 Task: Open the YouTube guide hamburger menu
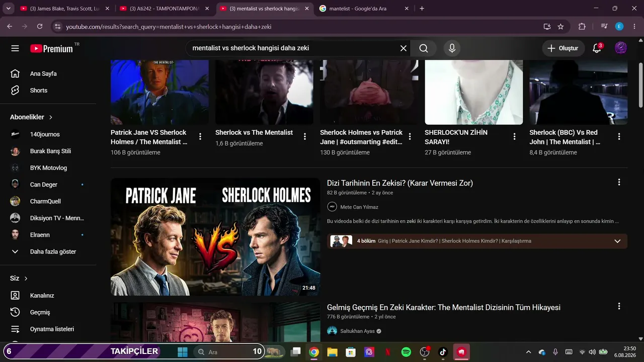(15, 48)
